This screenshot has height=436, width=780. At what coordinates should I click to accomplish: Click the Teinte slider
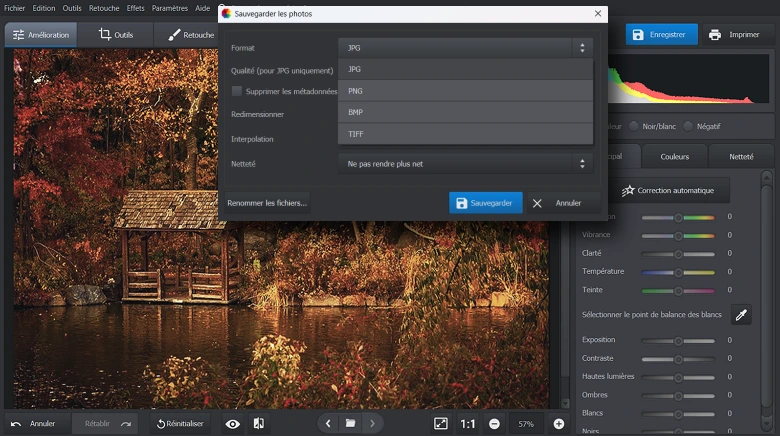pos(678,291)
